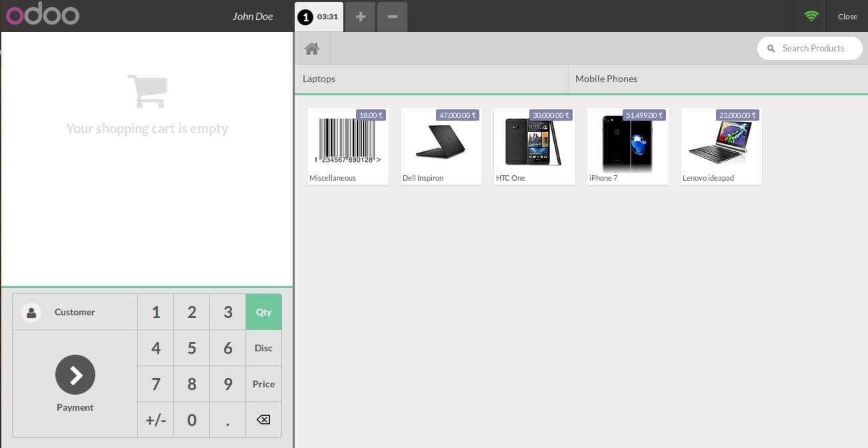The width and height of the screenshot is (868, 448).
Task: Tap numpad key 4
Action: pyautogui.click(x=155, y=348)
